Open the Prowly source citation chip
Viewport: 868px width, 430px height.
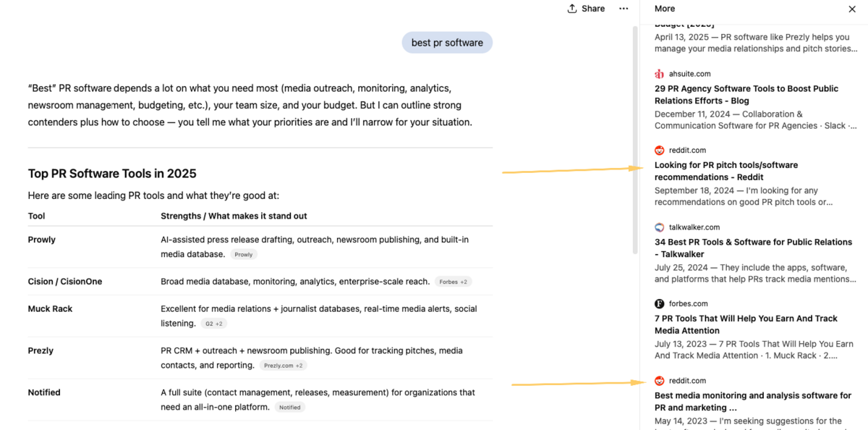[244, 255]
